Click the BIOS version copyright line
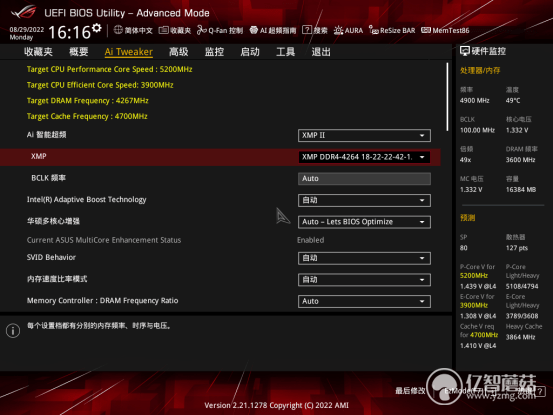553x415 pixels. (276, 405)
